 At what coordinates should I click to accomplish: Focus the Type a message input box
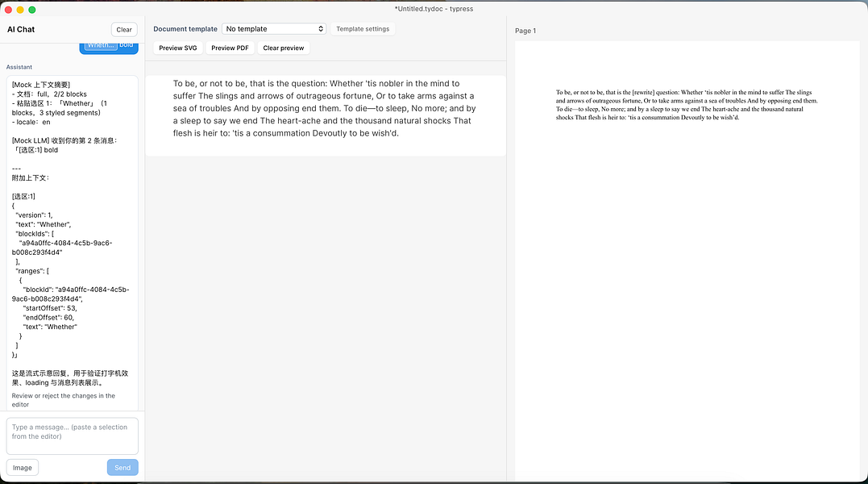click(72, 436)
